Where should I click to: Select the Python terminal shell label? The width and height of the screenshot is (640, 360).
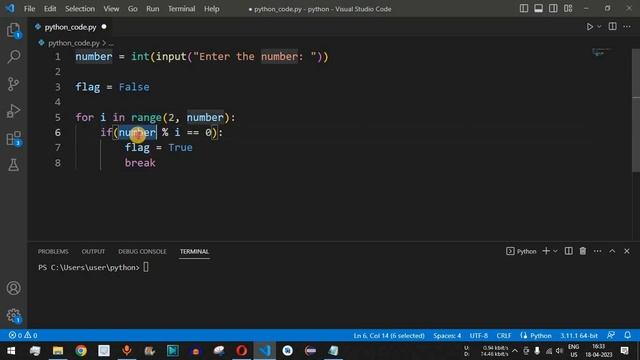tap(521, 251)
